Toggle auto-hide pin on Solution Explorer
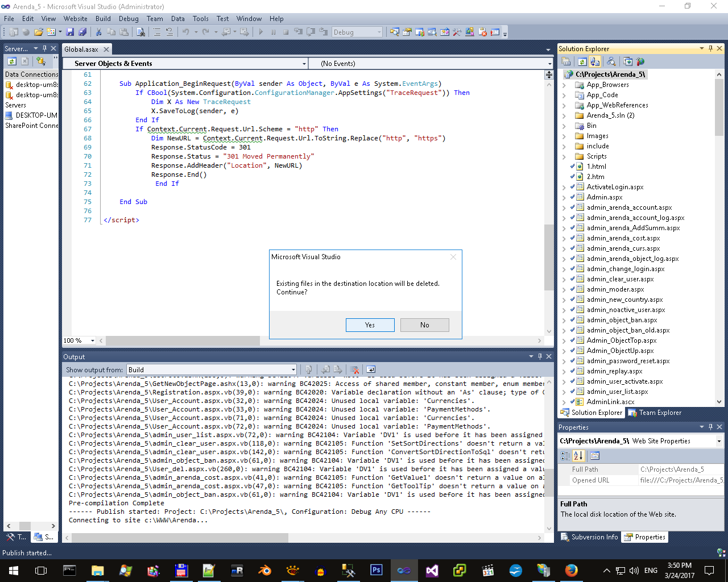 click(710, 48)
